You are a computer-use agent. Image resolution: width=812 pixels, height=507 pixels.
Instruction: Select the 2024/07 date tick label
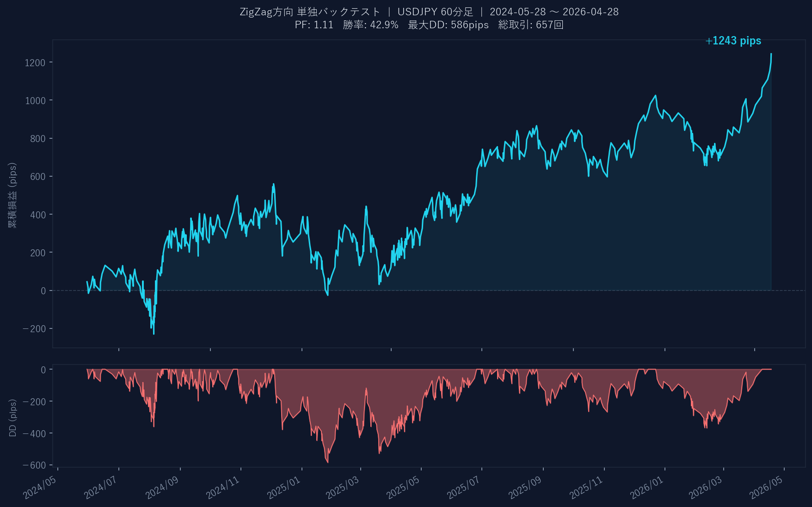pyautogui.click(x=101, y=487)
